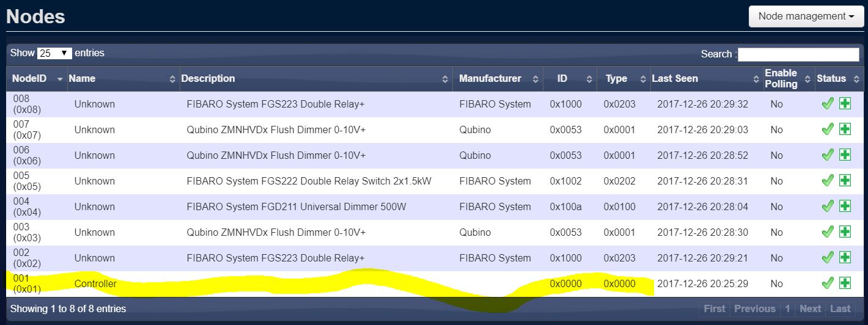This screenshot has width=868, height=325.
Task: Go to the Last page
Action: [x=840, y=309]
